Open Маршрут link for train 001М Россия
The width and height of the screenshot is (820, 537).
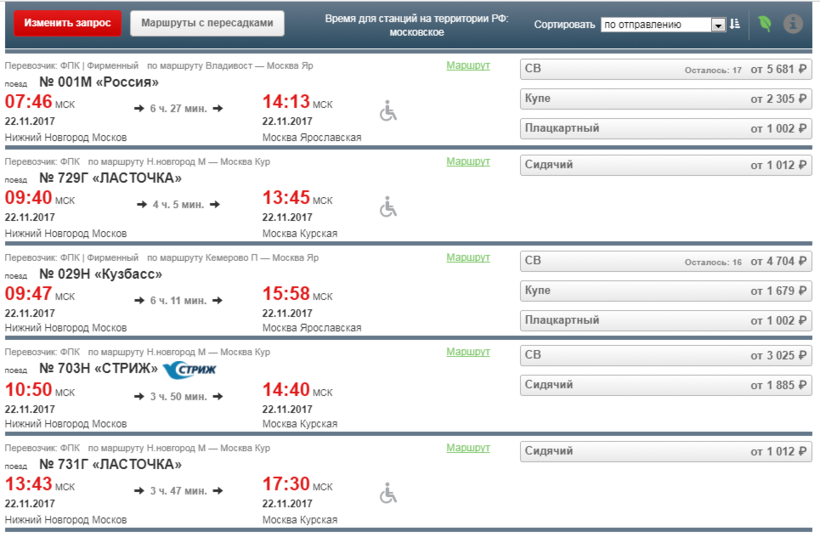[x=468, y=66]
